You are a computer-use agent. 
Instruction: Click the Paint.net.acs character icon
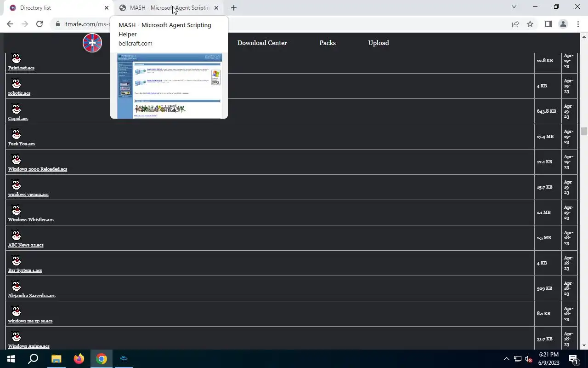(x=16, y=58)
